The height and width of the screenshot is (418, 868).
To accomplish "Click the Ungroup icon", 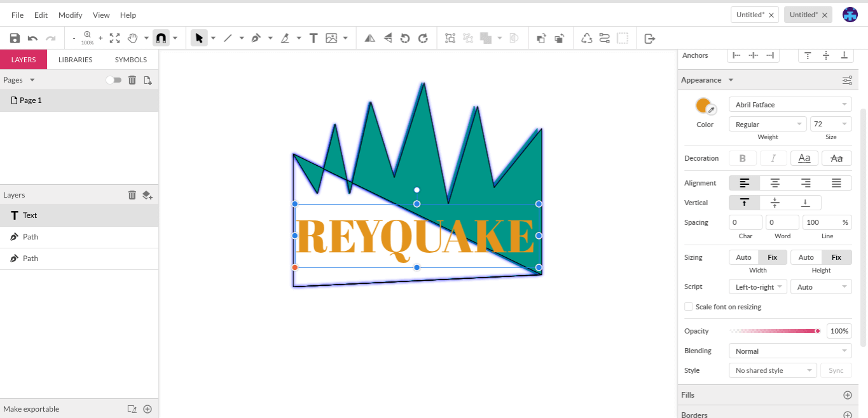I will [x=468, y=38].
